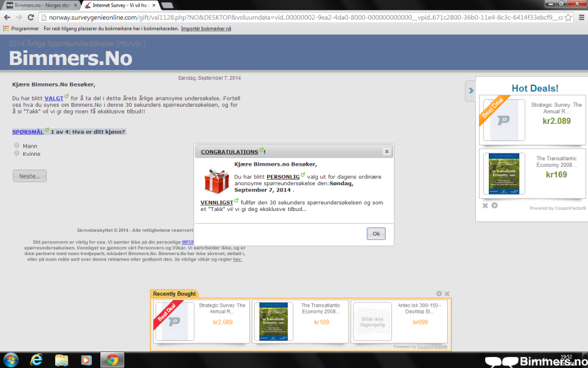Close the Hot Deals panel X icon

pyautogui.click(x=485, y=205)
